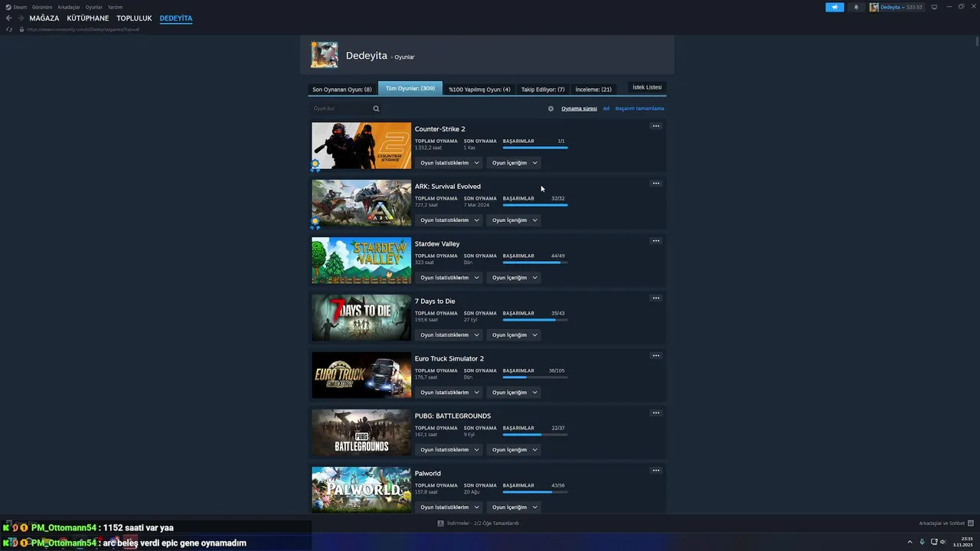Viewport: 980px width, 551px height.
Task: Select Son Oynanan Oyun (8) tab
Action: [341, 89]
